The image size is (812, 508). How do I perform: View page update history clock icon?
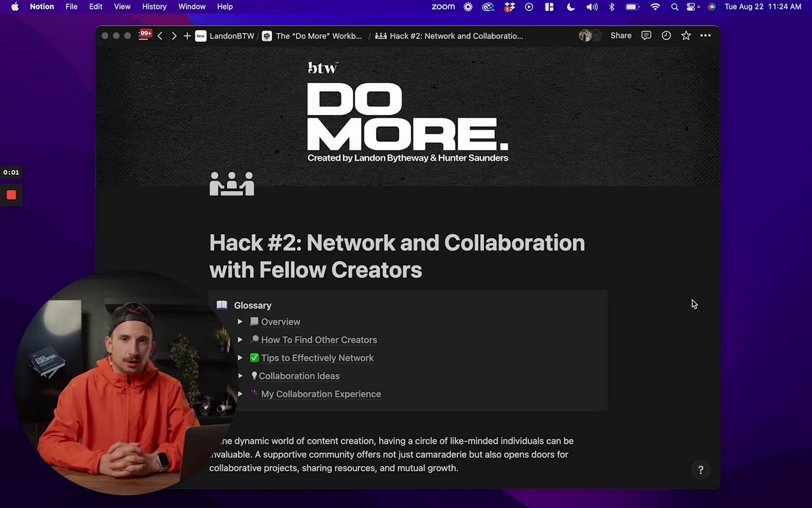pos(666,36)
